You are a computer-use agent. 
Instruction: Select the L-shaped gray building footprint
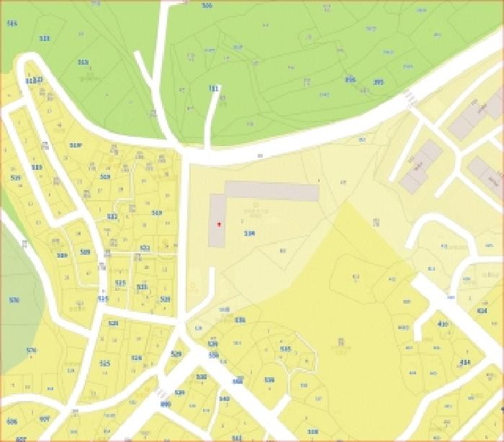(x=264, y=213)
